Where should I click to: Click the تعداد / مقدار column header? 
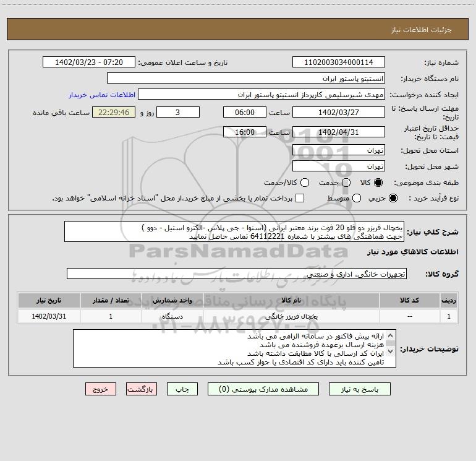tap(111, 300)
